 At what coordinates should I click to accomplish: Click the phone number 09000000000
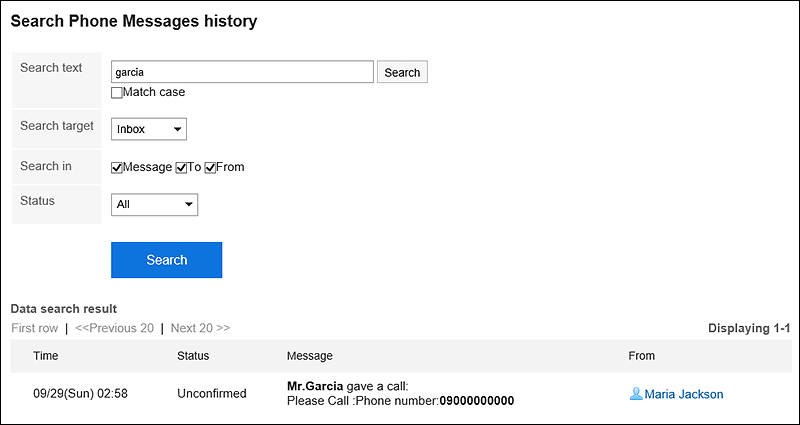pyautogui.click(x=477, y=401)
